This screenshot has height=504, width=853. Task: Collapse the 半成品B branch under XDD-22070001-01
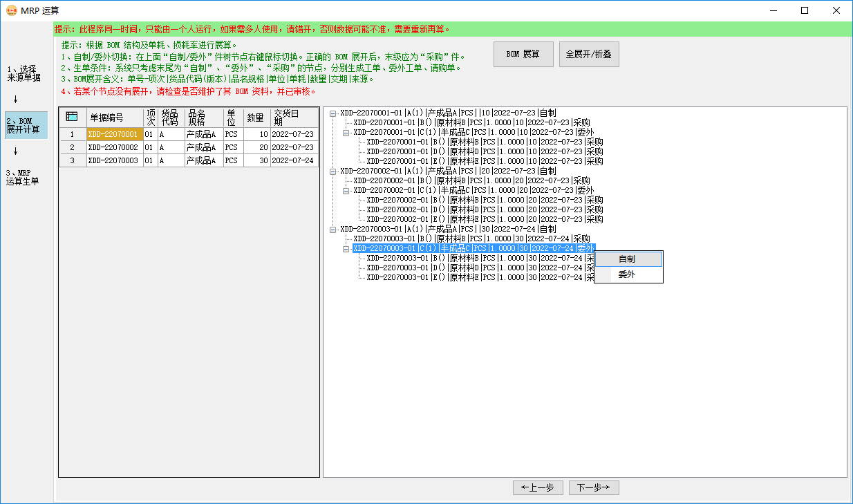(344, 131)
